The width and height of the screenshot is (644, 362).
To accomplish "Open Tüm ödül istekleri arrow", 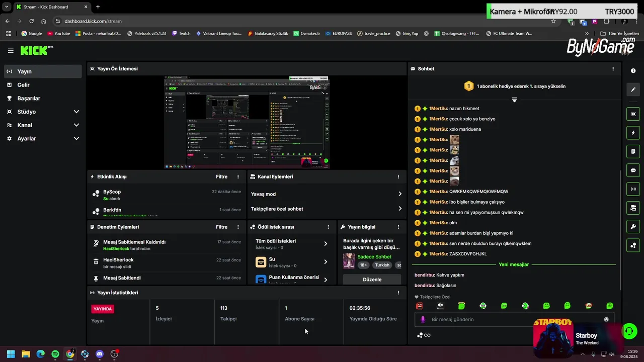I will click(326, 244).
